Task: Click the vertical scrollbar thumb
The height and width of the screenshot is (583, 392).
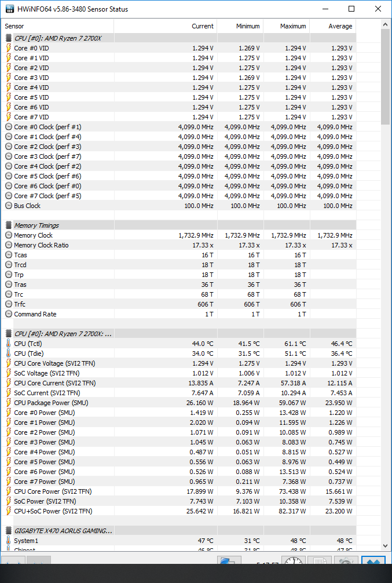Action: 385,76
